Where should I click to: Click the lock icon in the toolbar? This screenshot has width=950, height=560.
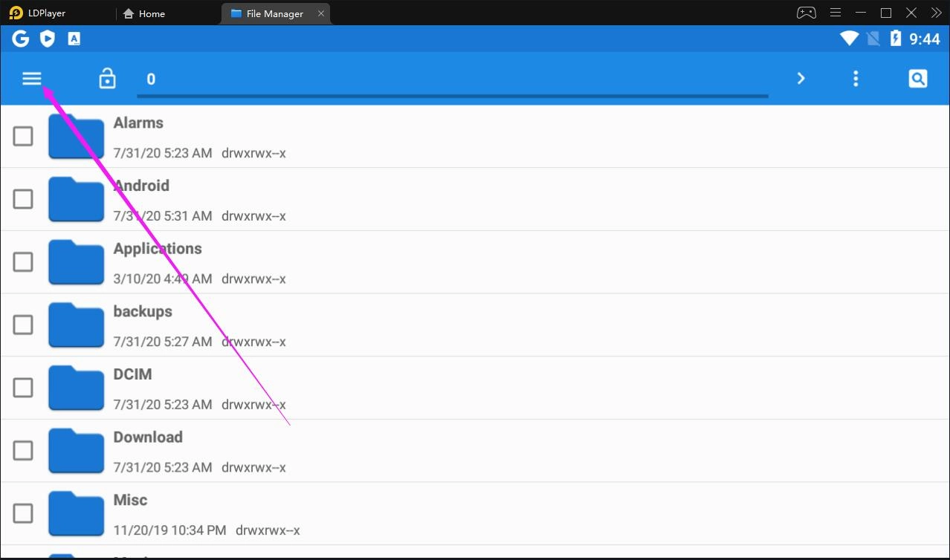point(107,77)
